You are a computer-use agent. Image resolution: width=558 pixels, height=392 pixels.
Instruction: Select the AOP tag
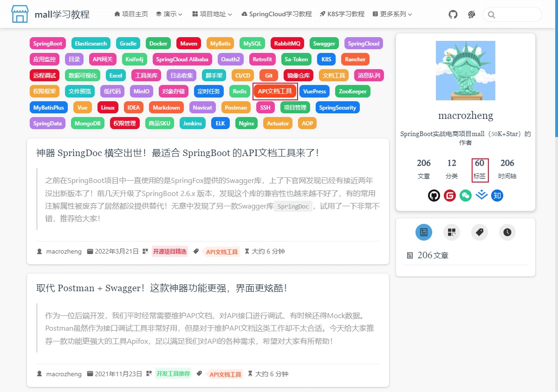[307, 124]
